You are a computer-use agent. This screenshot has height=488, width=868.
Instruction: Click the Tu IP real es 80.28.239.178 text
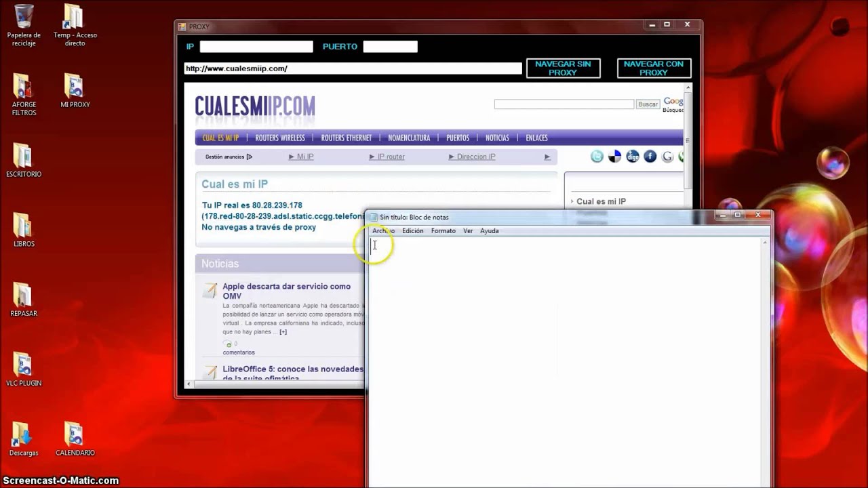pyautogui.click(x=252, y=205)
